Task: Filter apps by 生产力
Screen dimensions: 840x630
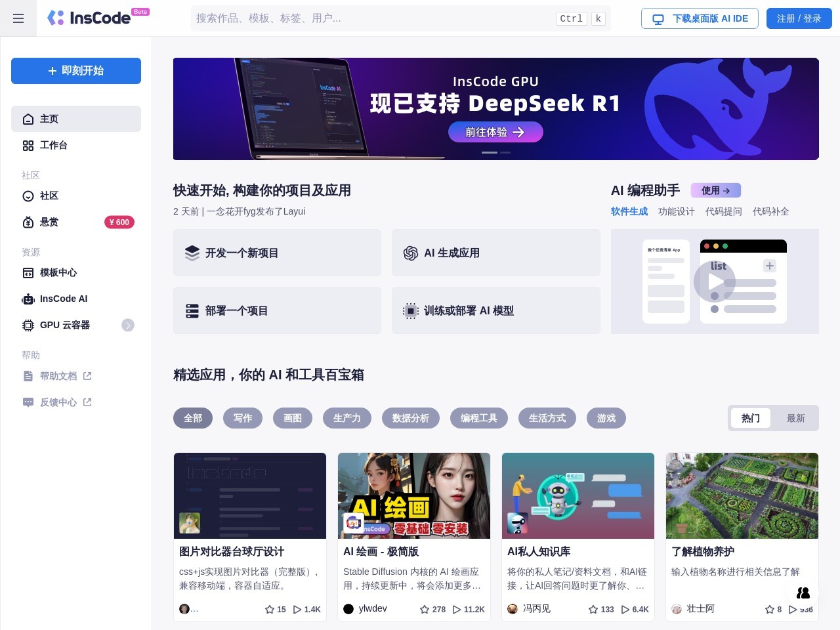Action: click(x=347, y=418)
